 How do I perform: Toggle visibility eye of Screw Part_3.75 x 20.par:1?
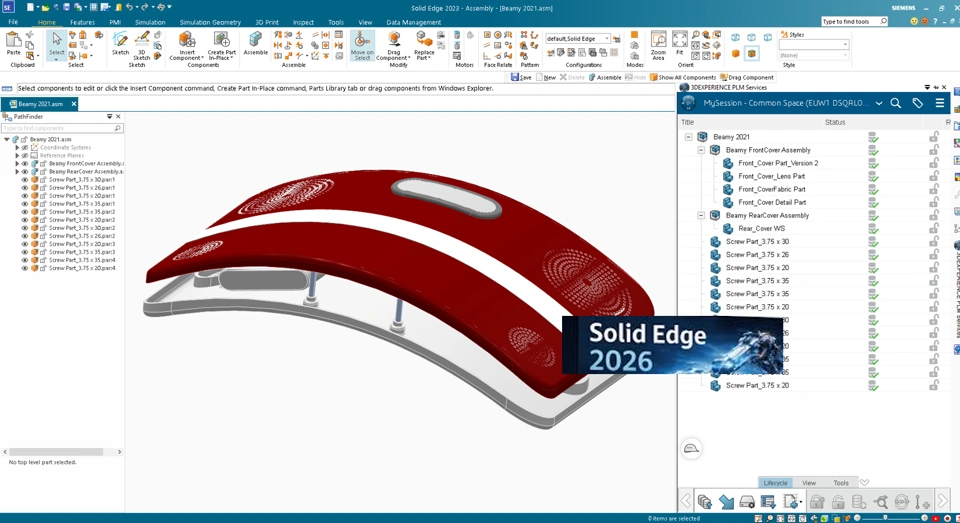25,195
